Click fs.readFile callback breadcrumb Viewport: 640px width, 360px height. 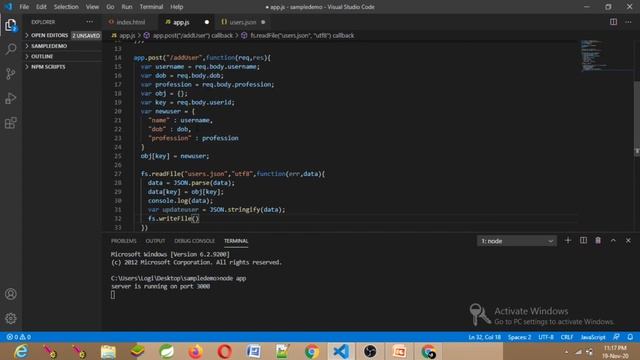click(297, 36)
